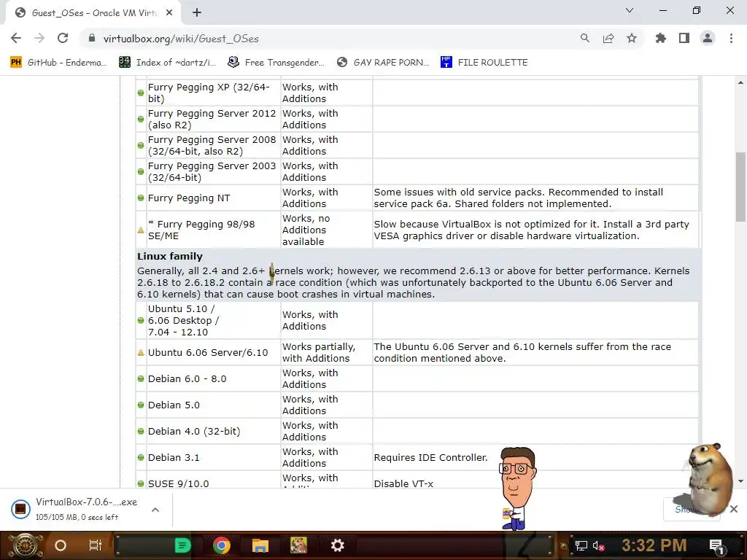Click Debian 4.0 (32-bit) cell
The image size is (747, 560).
[x=214, y=431]
